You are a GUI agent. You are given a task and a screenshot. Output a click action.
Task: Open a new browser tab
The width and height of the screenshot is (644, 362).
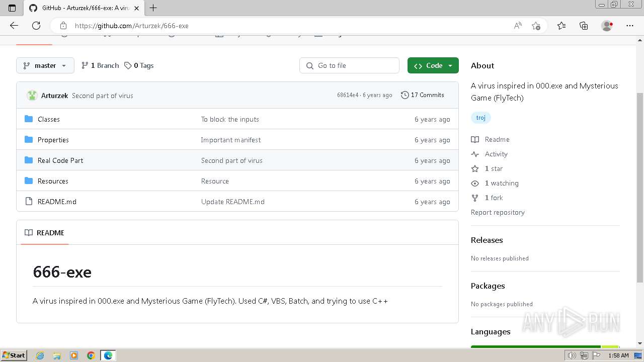pos(153,8)
